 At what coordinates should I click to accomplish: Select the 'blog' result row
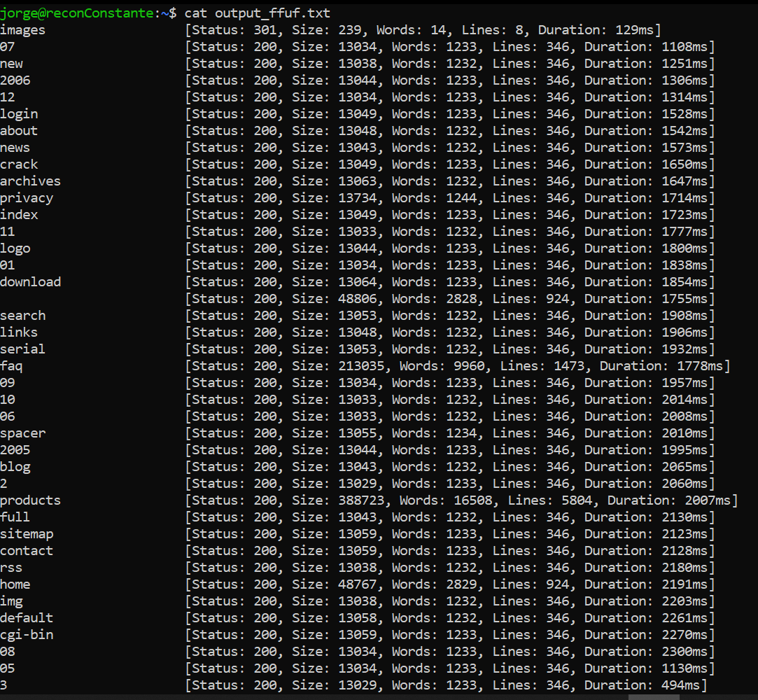pyautogui.click(x=15, y=466)
